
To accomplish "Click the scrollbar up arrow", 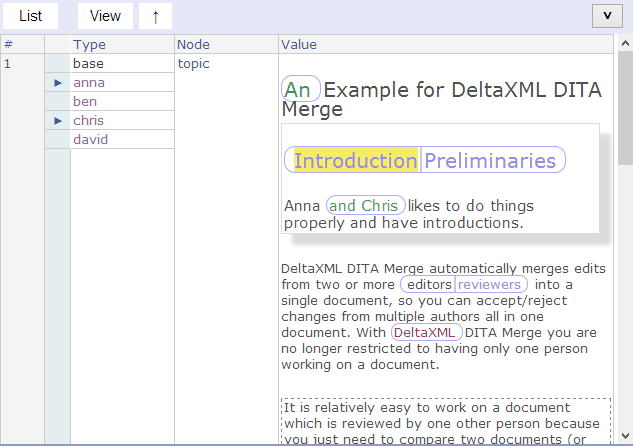I will [625, 43].
